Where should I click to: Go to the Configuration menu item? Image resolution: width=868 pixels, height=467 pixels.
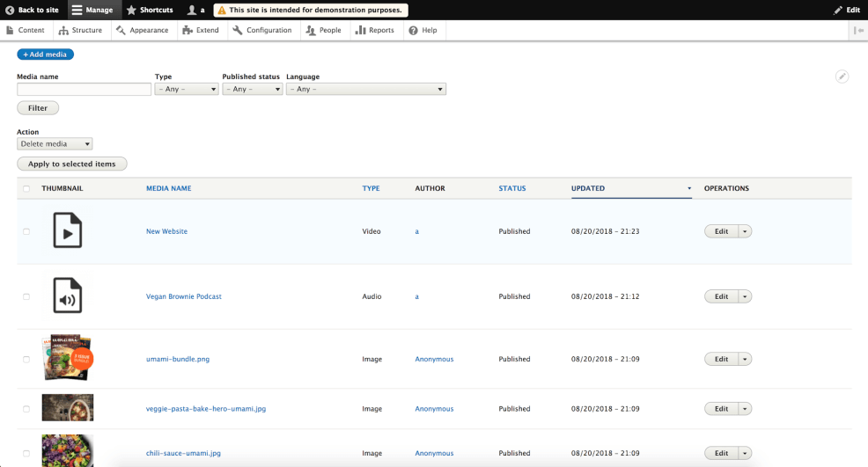point(261,30)
